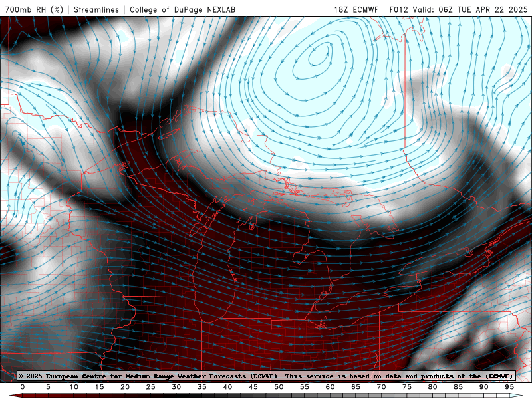Click the "60" label on the RH legend
This screenshot has height=399, width=532.
[330, 387]
